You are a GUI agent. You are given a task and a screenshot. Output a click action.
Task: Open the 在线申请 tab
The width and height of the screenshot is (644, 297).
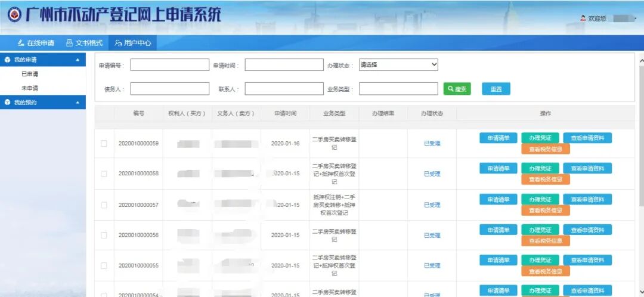tap(36, 43)
